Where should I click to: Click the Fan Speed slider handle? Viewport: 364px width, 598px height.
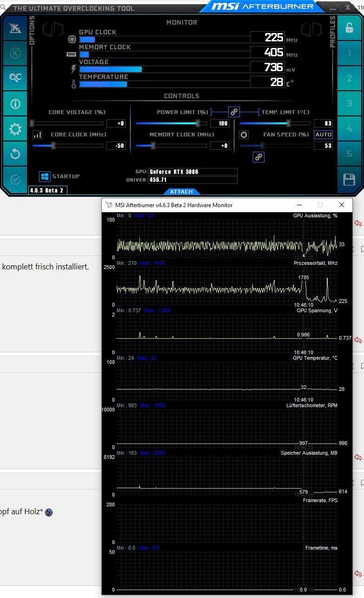coord(262,146)
